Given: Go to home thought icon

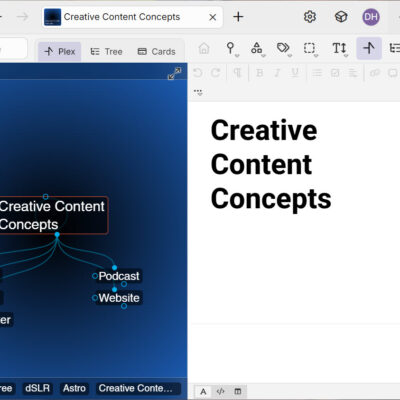Looking at the screenshot, I should pos(204,48).
